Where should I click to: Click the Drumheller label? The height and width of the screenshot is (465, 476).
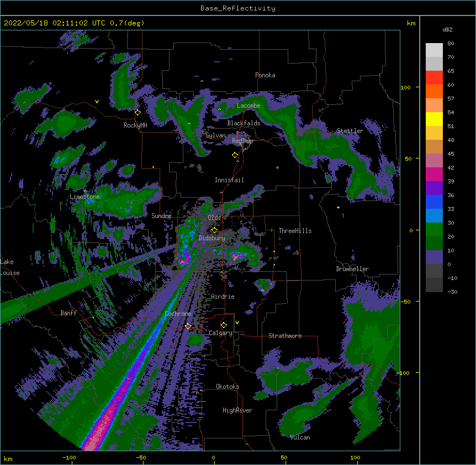click(x=352, y=269)
